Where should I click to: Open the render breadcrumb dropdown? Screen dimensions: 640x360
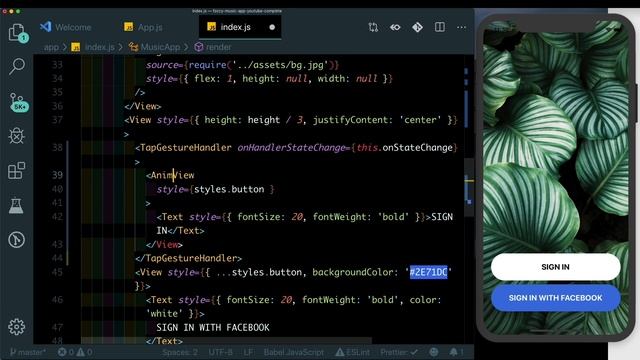[x=213, y=47]
